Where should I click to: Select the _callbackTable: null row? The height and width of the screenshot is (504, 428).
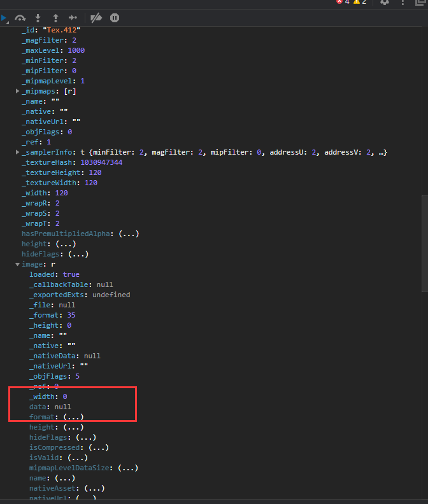[71, 285]
